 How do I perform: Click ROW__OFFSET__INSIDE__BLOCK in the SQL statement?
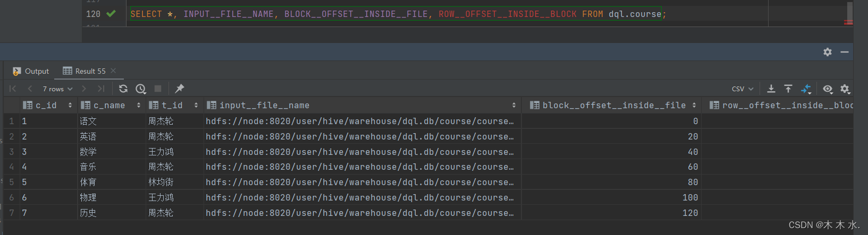coord(508,14)
